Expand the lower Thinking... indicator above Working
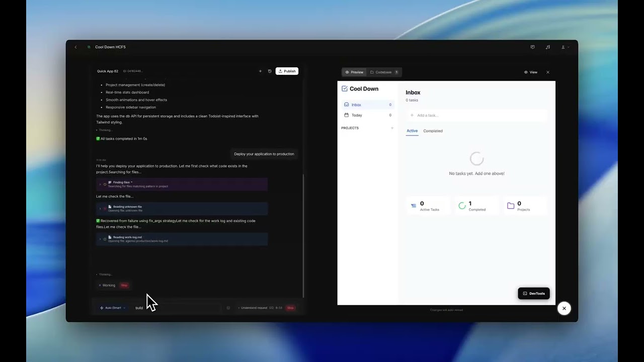This screenshot has height=362, width=644. click(x=104, y=275)
